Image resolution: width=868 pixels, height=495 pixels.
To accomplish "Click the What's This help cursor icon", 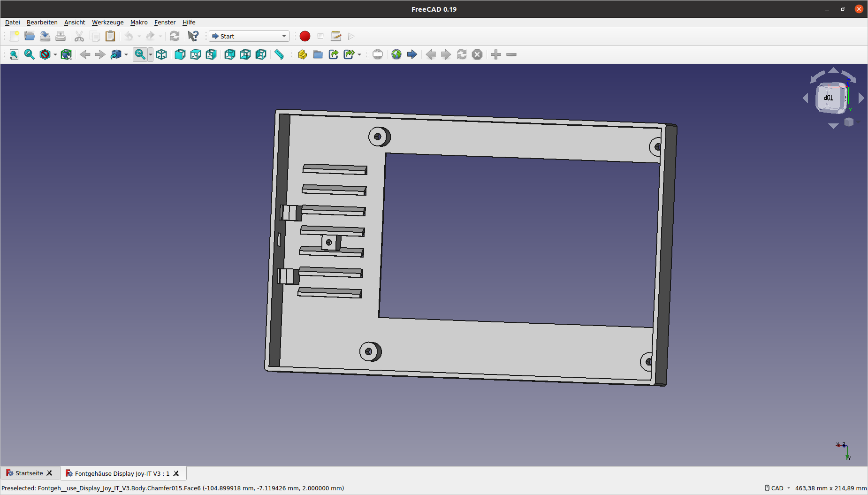I will (x=193, y=36).
